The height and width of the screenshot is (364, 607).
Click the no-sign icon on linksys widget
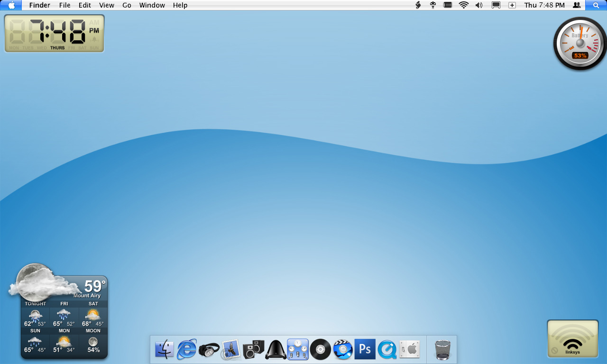coord(555,351)
